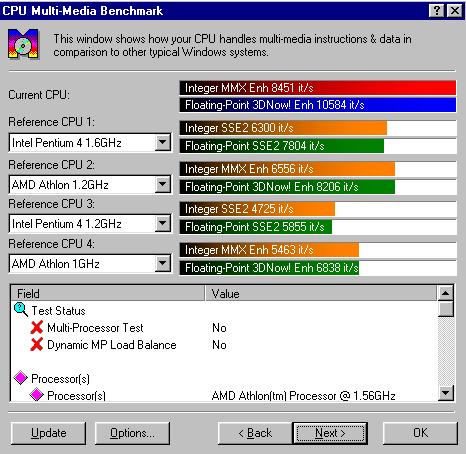
Task: Click the results list scrollbar thumb
Action: tap(446, 309)
